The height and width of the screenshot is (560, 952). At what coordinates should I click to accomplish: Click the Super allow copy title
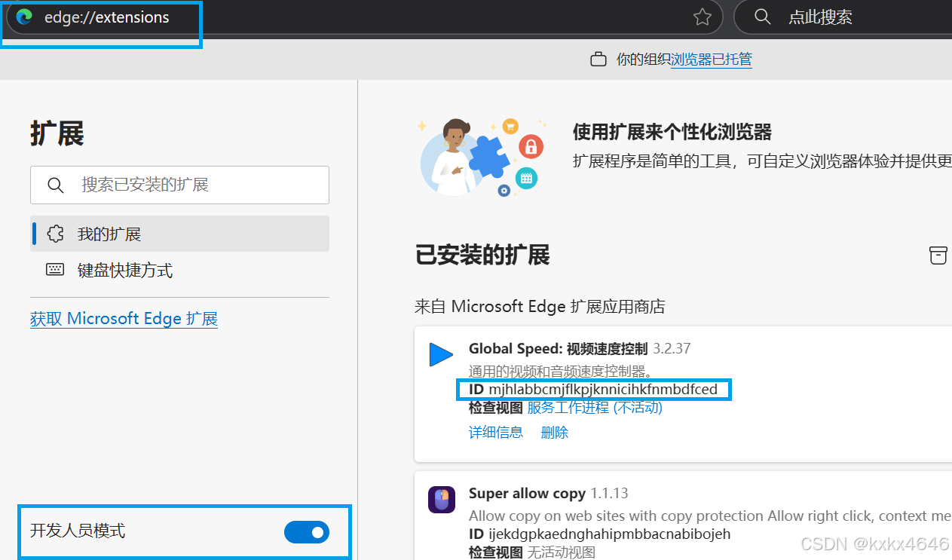tap(527, 494)
